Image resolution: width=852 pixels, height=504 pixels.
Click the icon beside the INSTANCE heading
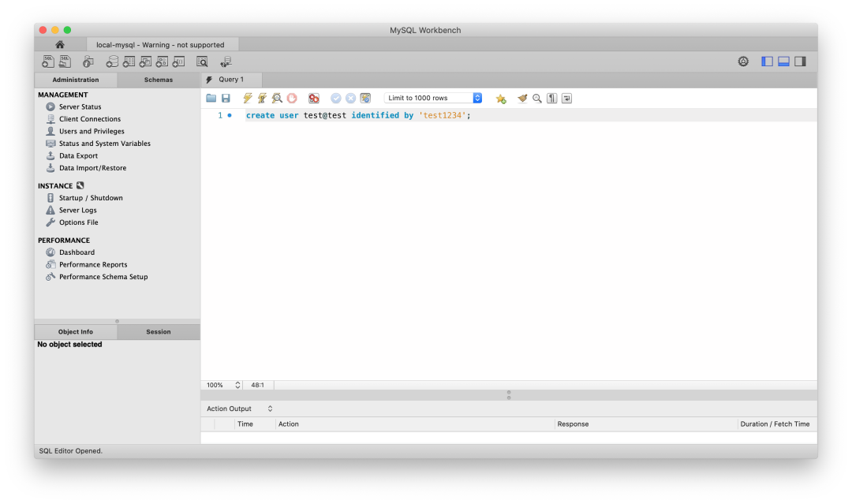click(x=80, y=185)
